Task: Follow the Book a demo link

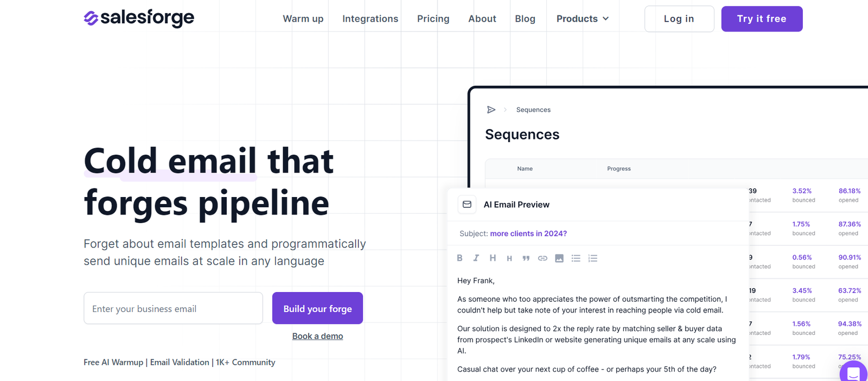Action: (x=317, y=336)
